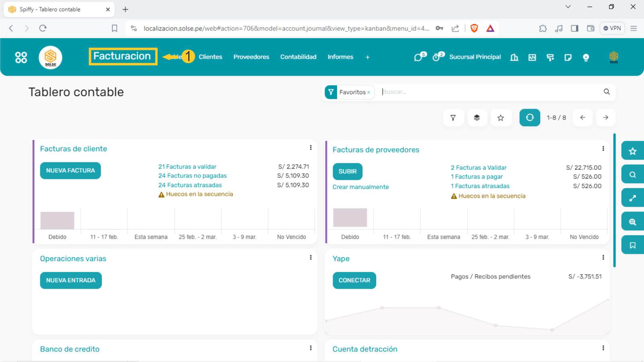This screenshot has height=362, width=644.
Task: Expand the Yape card options menu
Action: 603,257
